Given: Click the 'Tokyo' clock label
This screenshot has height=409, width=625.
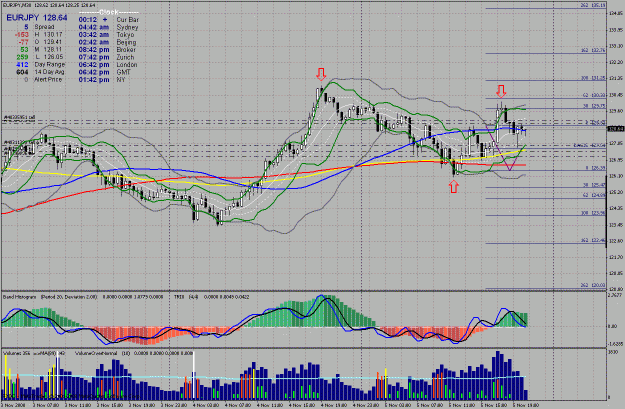Looking at the screenshot, I should [125, 35].
